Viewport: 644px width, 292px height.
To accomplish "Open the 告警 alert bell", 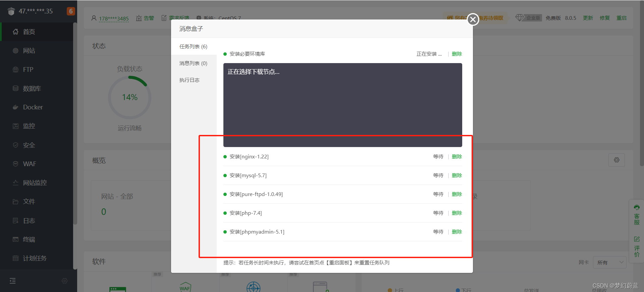I will (x=145, y=18).
